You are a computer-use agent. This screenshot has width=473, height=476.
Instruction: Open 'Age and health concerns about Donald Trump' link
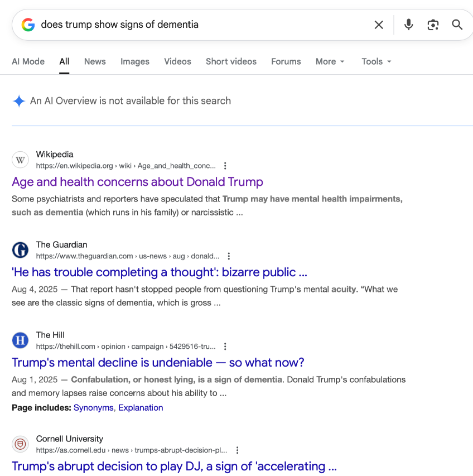coord(137,182)
